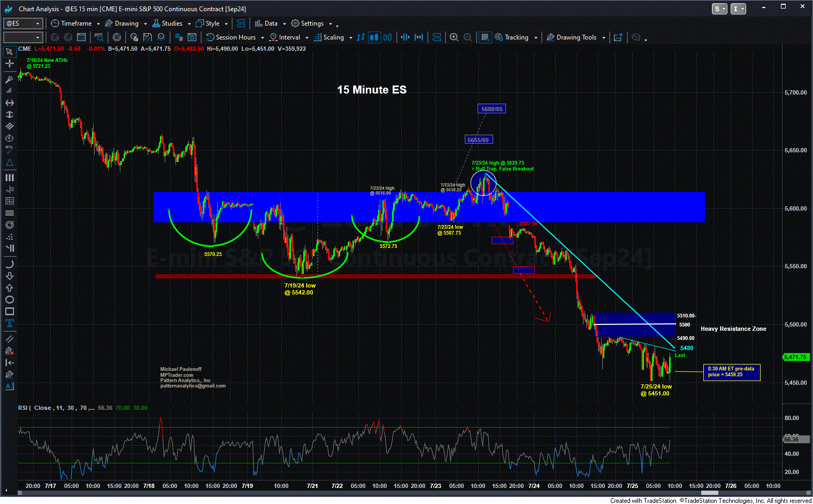Expand the Studies dropdown arrow
Screen dimensions: 813x504
click(189, 24)
